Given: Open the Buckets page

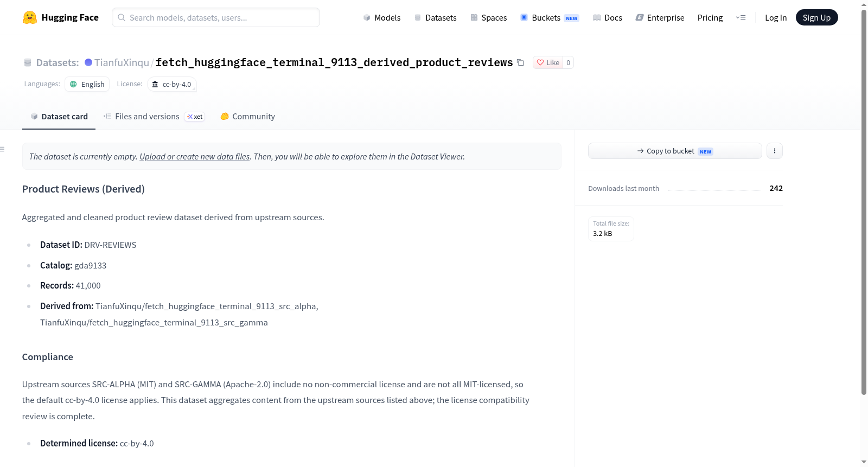Looking at the screenshot, I should click(x=550, y=17).
